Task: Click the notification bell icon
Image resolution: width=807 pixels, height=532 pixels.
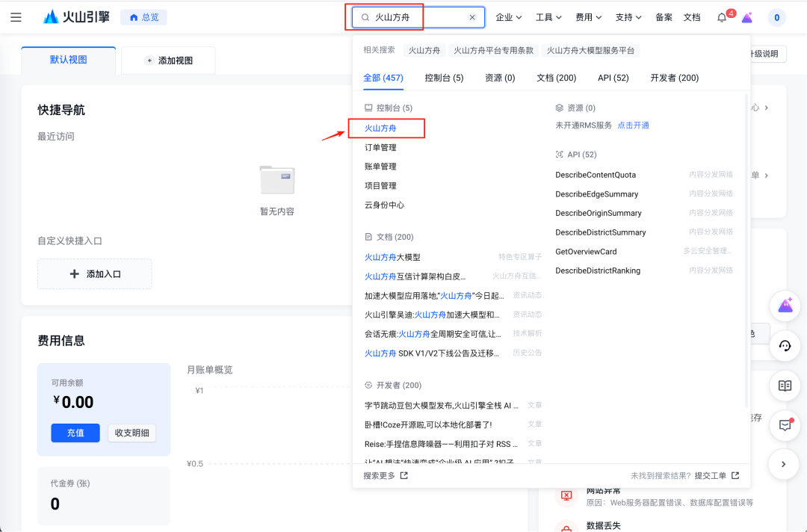Action: point(722,17)
